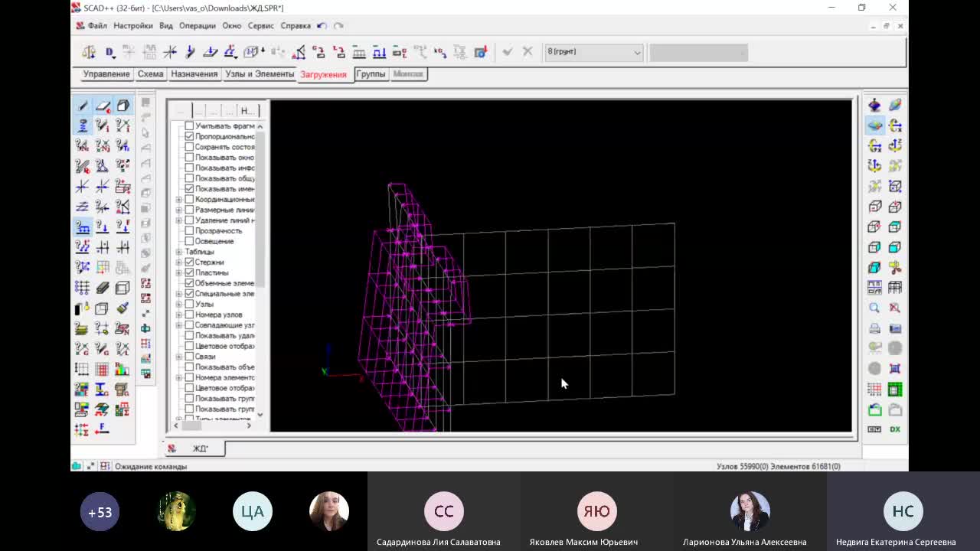Switch to the Схема tab
This screenshot has width=980, height=551.
pos(150,74)
